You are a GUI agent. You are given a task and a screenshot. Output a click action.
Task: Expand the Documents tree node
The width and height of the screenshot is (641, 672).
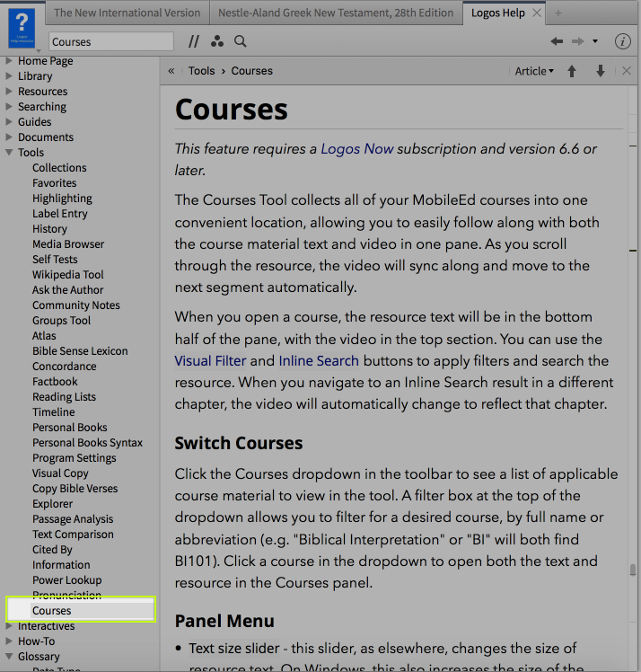[9, 137]
